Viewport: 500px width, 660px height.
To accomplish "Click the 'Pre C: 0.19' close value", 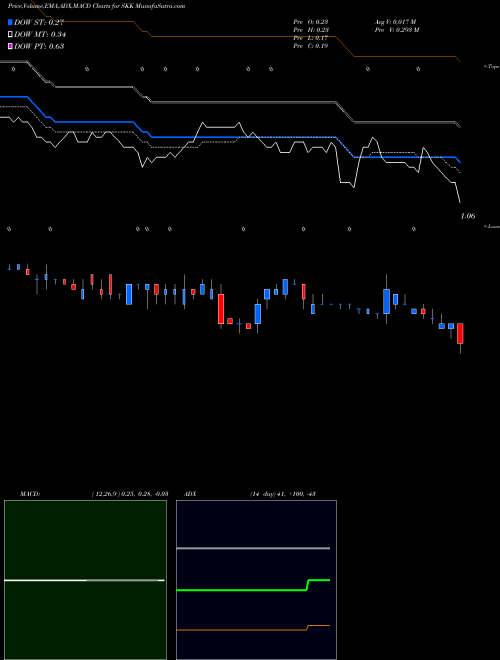I will [311, 46].
